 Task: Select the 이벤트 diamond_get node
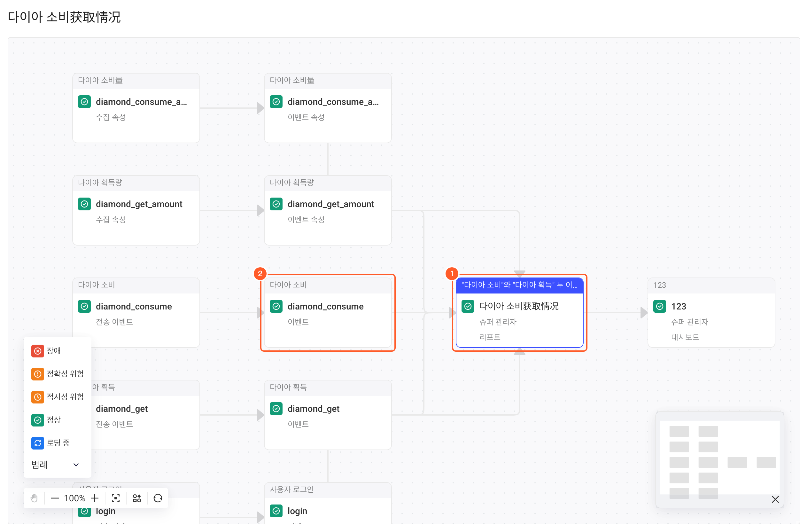click(328, 415)
